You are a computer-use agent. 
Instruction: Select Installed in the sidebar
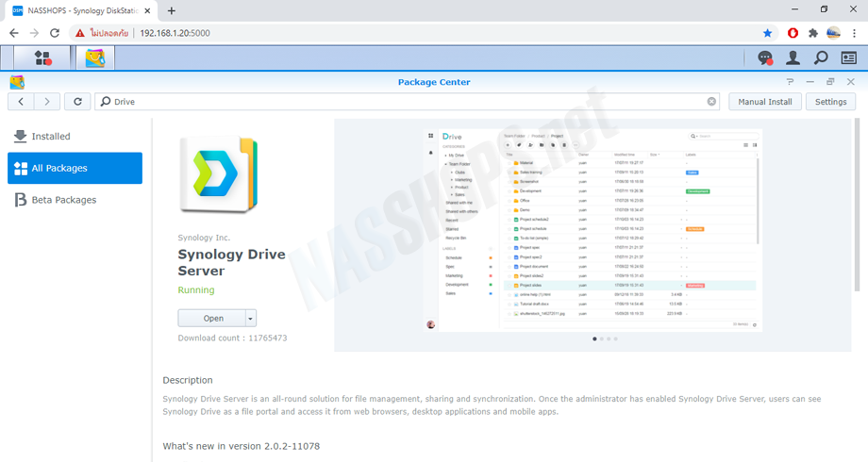point(75,136)
